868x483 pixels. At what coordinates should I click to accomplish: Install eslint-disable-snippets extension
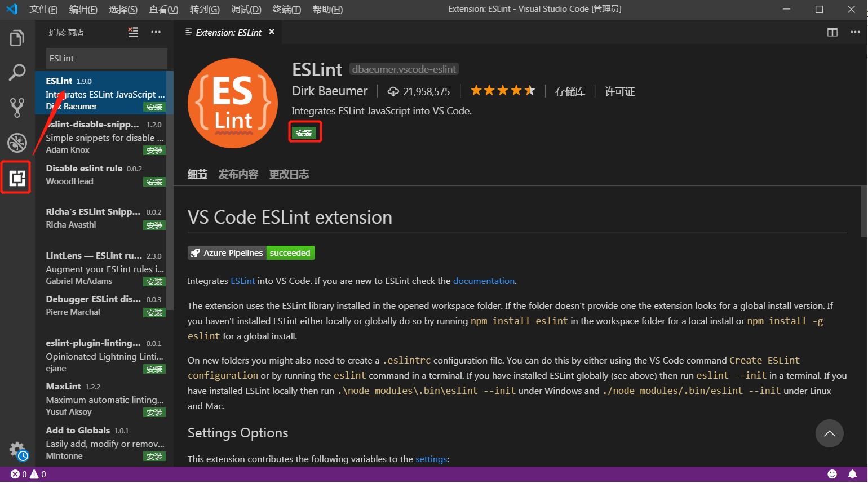coord(154,150)
